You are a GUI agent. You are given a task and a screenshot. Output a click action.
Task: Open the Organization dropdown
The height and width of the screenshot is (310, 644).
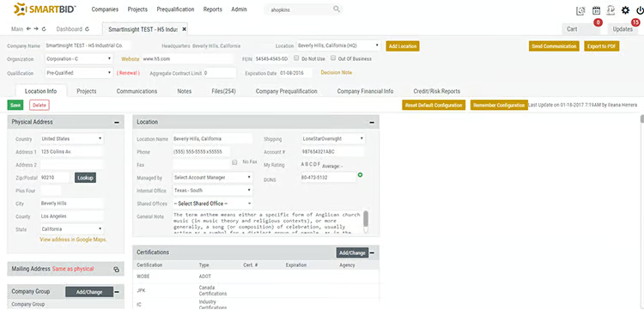78,58
